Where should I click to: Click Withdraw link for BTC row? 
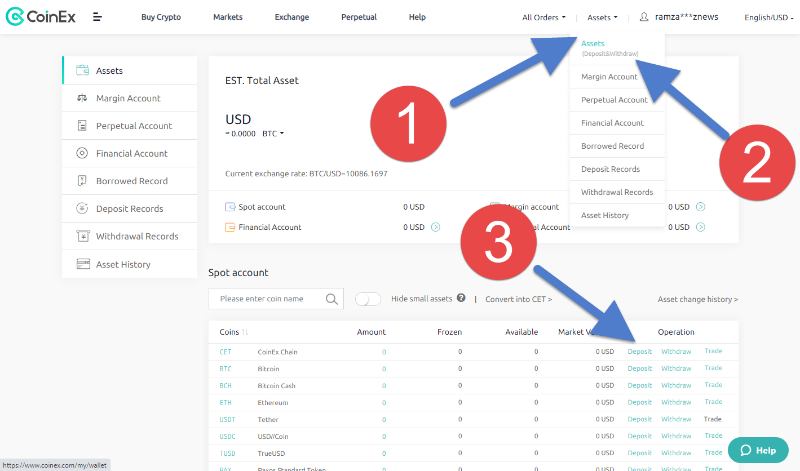(x=676, y=368)
